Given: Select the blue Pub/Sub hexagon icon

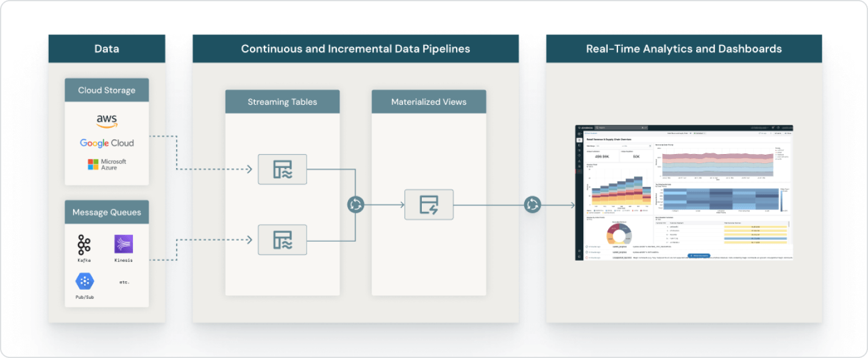Looking at the screenshot, I should (85, 281).
